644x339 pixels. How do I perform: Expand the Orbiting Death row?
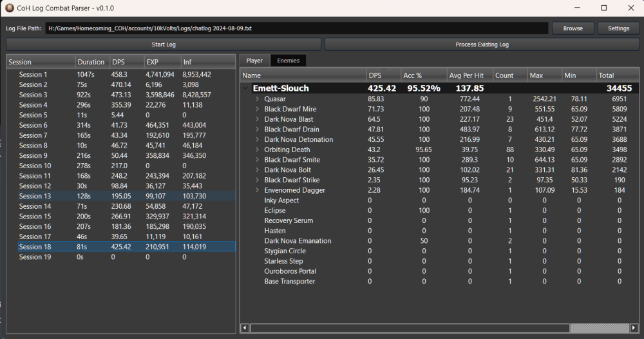(x=257, y=150)
